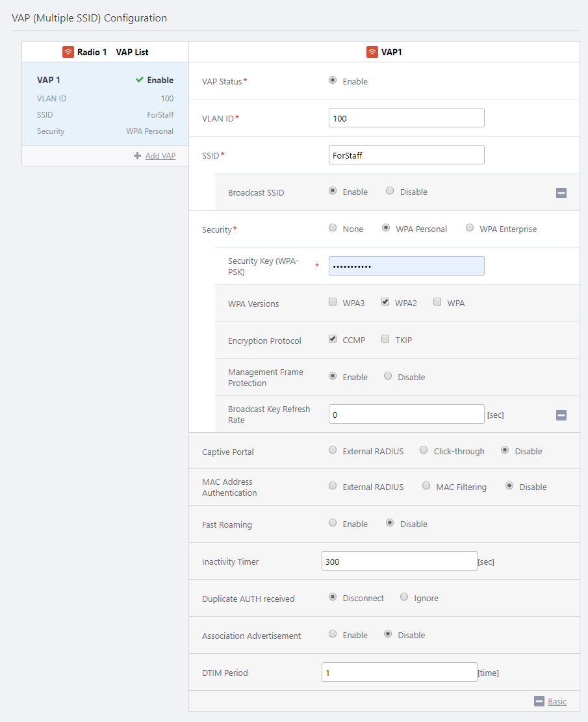Uncheck the CCMP encryption protocol
The height and width of the screenshot is (722, 588).
[x=333, y=339]
